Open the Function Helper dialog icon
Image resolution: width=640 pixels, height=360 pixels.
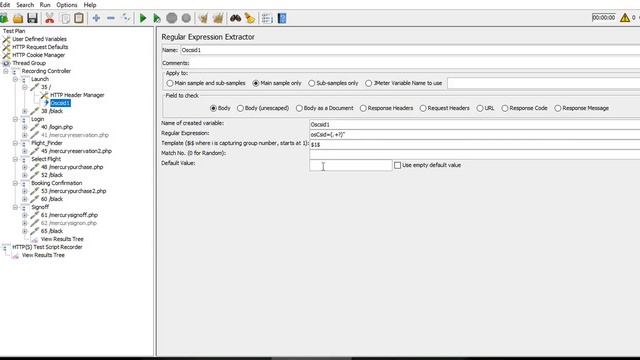[x=267, y=18]
